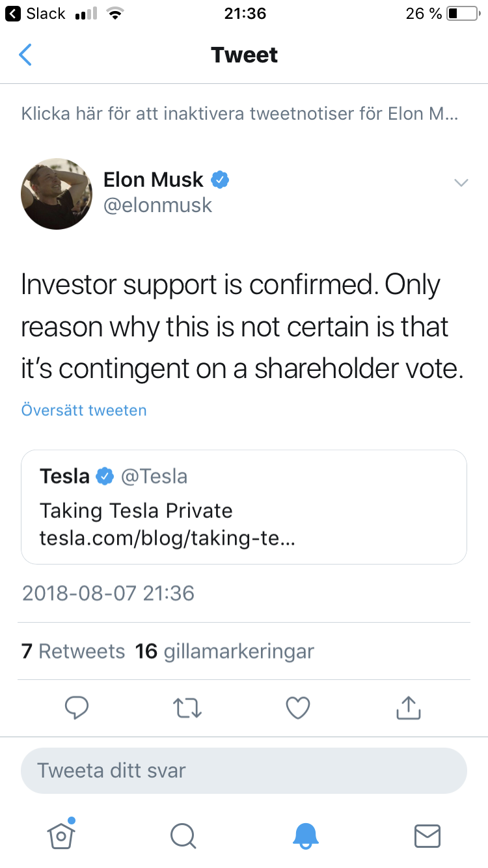488x868 pixels.
Task: Tap 'Översätt tweeten' translate link
Action: click(x=84, y=410)
